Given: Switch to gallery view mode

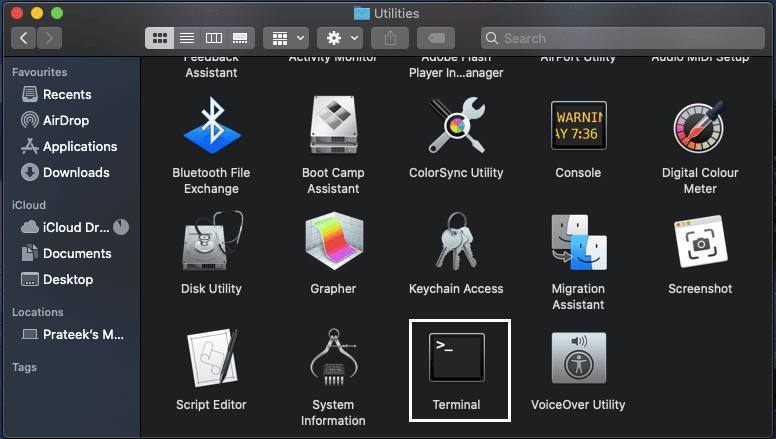Looking at the screenshot, I should [240, 38].
